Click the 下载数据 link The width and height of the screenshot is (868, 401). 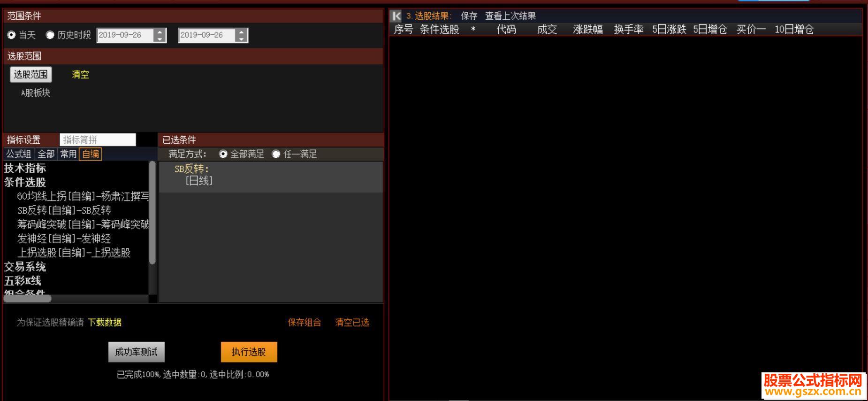click(x=105, y=323)
